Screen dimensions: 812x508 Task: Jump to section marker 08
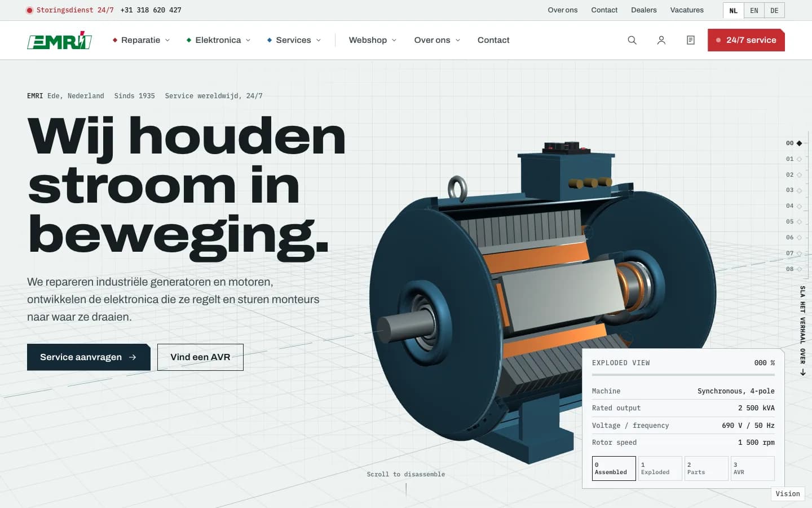point(794,269)
